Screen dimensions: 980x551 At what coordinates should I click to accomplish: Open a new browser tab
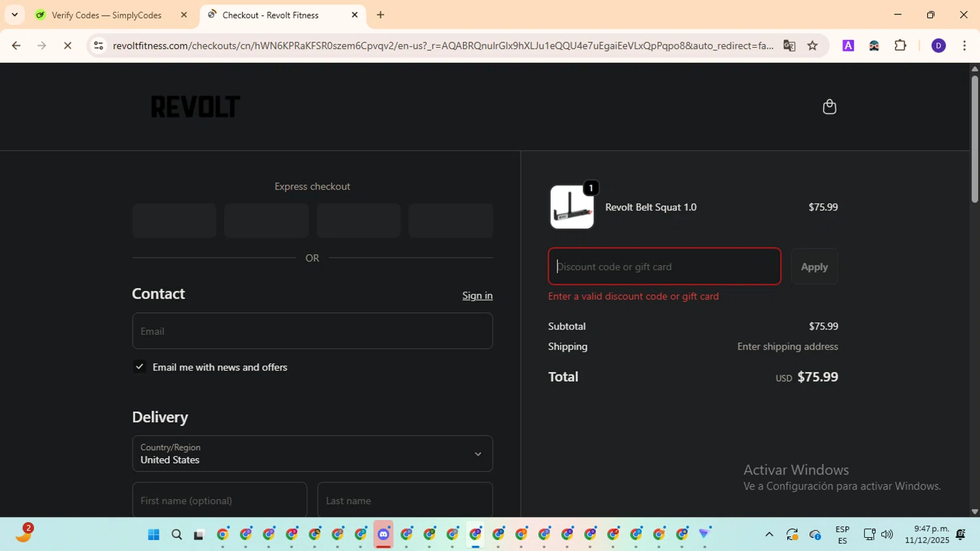click(380, 15)
